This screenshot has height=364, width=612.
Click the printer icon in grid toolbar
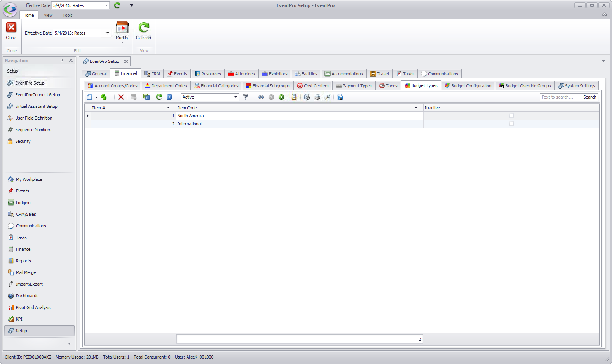coord(317,97)
